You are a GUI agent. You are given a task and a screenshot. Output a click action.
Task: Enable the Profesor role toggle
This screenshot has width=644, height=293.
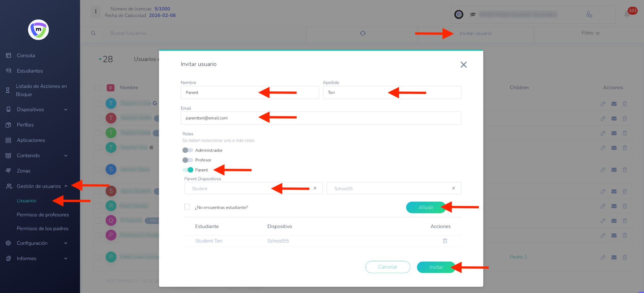coord(188,160)
